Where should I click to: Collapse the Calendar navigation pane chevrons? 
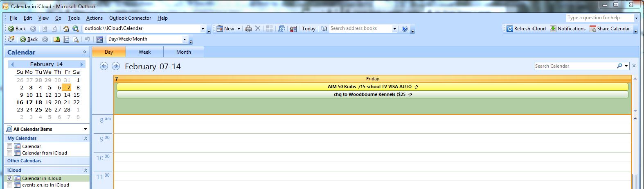pos(85,52)
